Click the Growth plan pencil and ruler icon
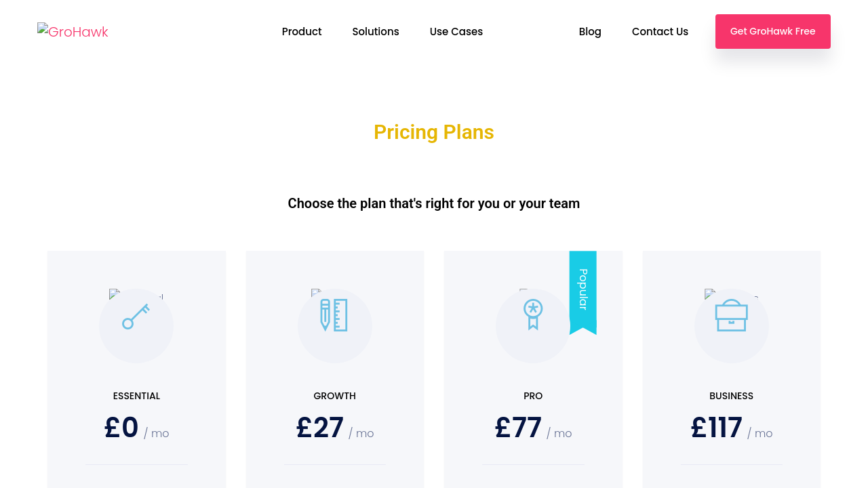Image resolution: width=868 pixels, height=488 pixels. (x=334, y=315)
